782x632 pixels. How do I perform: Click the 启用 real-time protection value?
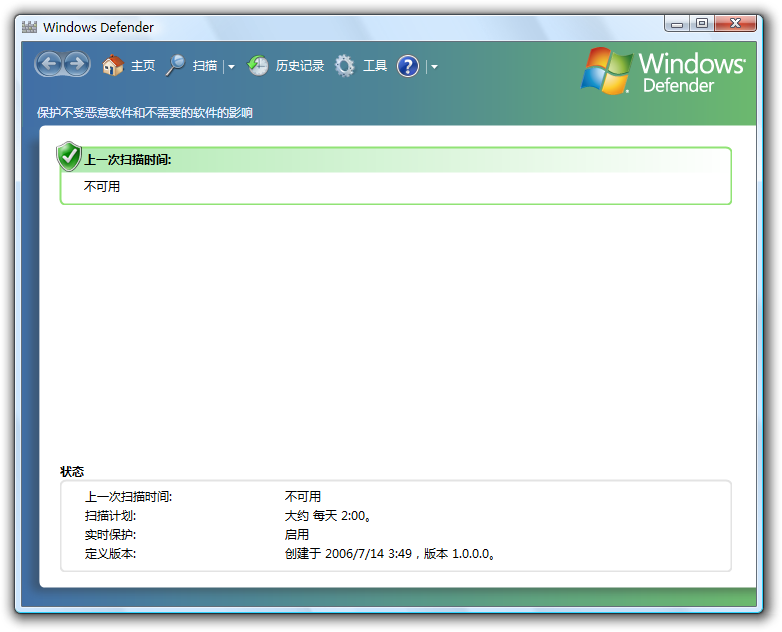pos(297,535)
